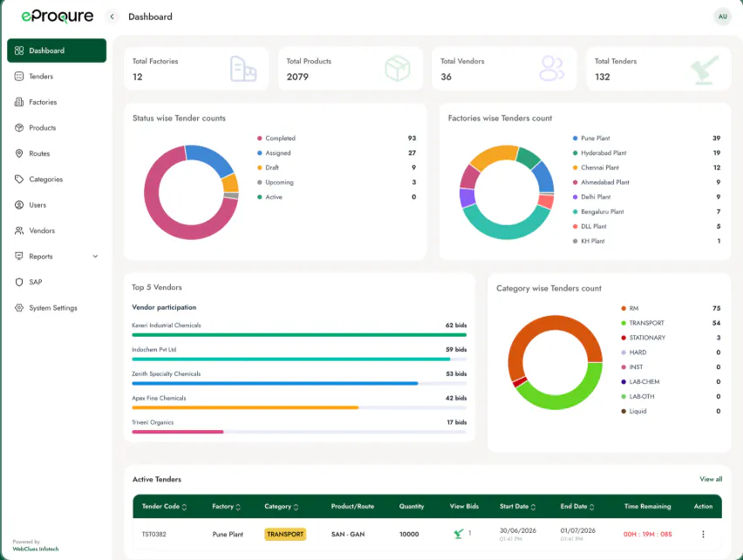Open the AU user avatar menu

coord(722,17)
